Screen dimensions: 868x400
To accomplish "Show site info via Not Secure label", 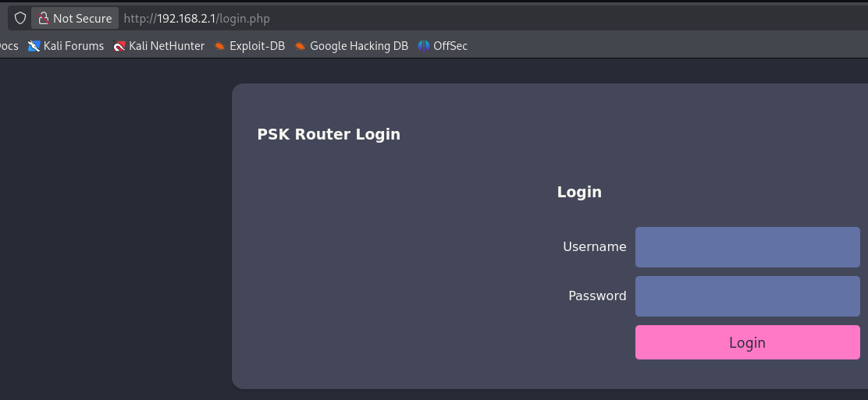I will (x=83, y=18).
